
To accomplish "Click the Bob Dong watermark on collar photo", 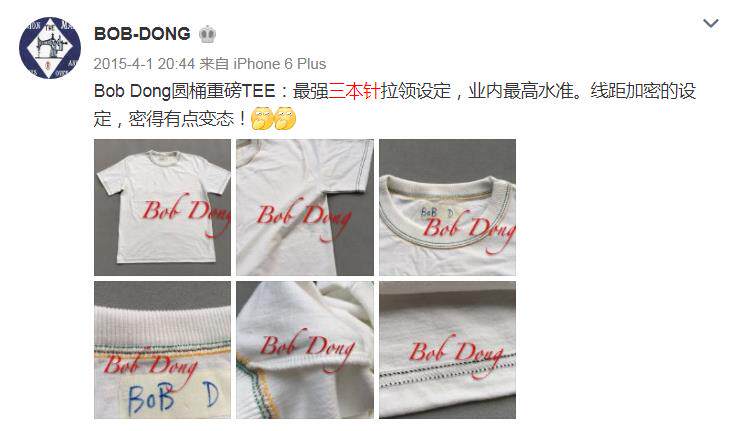I will pyautogui.click(x=468, y=231).
